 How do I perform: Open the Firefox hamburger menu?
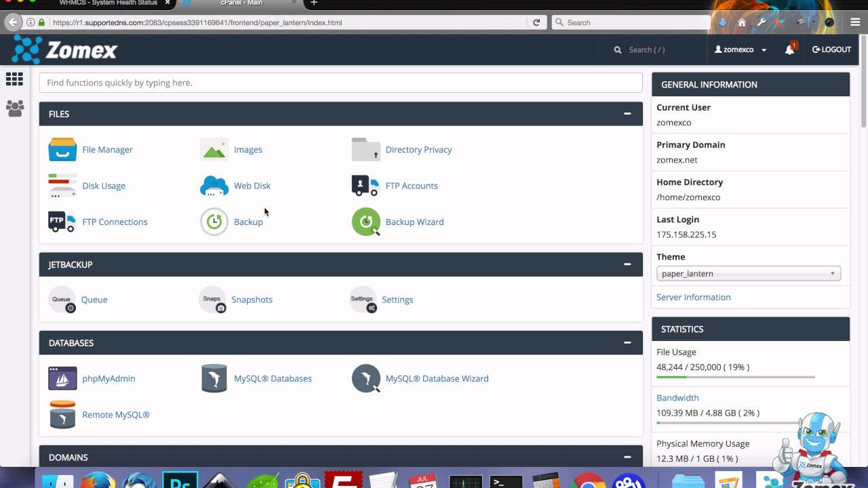[x=855, y=22]
